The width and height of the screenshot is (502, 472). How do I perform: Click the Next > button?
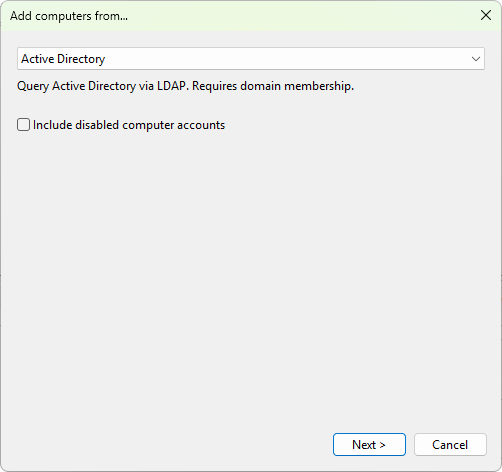[x=369, y=444]
